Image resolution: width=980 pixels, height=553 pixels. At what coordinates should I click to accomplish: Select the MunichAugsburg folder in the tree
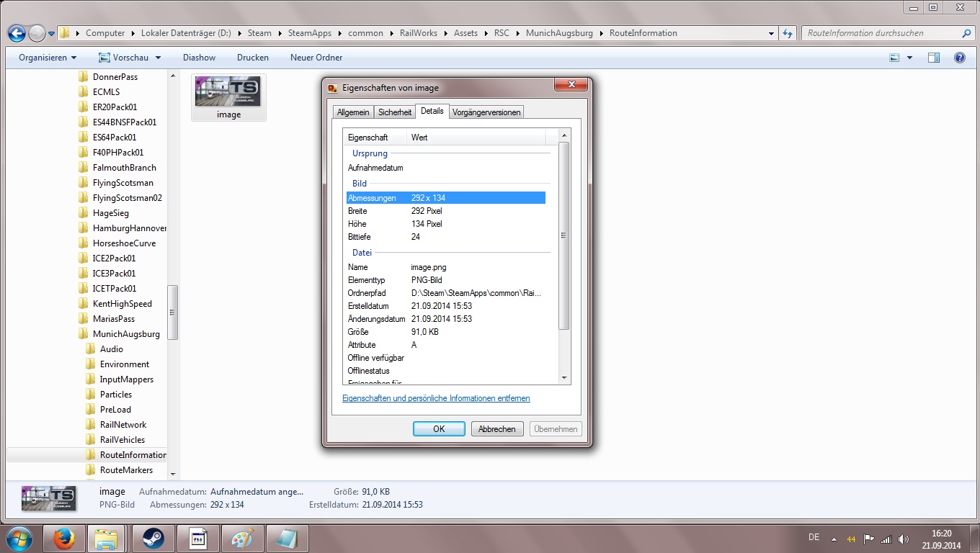[x=126, y=334]
